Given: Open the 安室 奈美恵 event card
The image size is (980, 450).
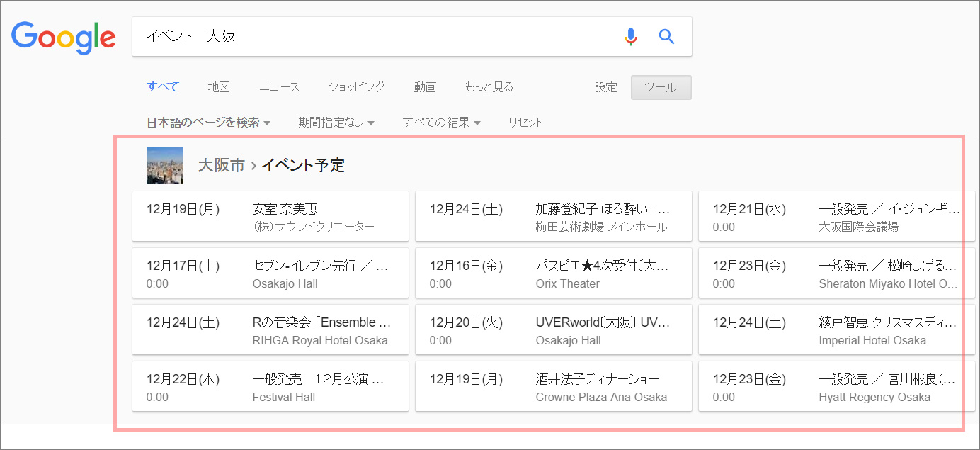Looking at the screenshot, I should click(270, 216).
